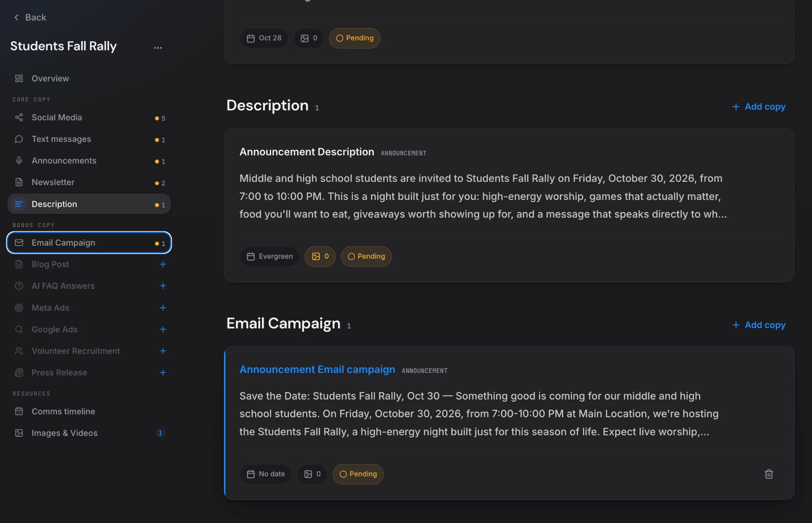Toggle Pending status on the Oct 28 card
Screen dimensions: 812x523
tap(354, 38)
